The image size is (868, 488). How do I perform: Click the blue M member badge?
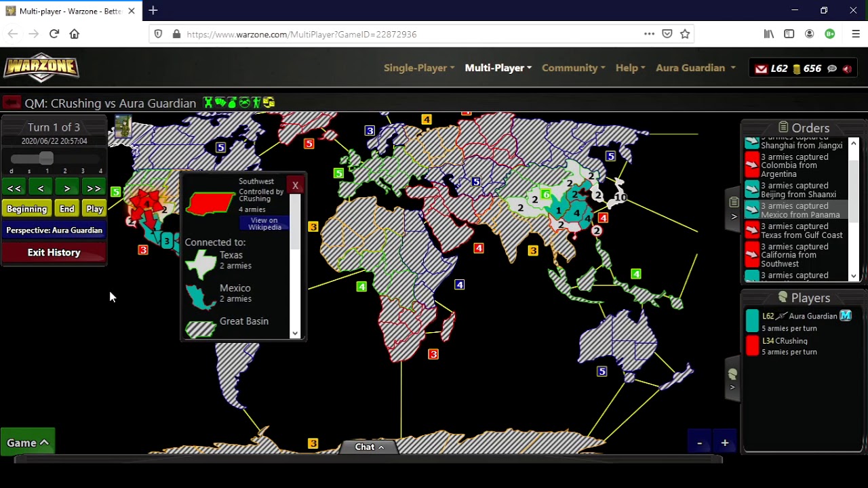coord(846,316)
